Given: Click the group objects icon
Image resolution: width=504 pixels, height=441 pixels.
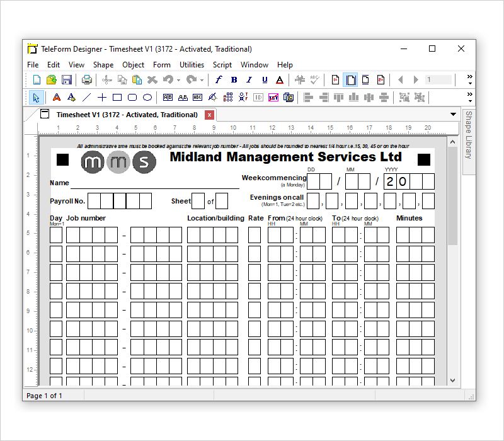Looking at the screenshot, I should coord(404,97).
